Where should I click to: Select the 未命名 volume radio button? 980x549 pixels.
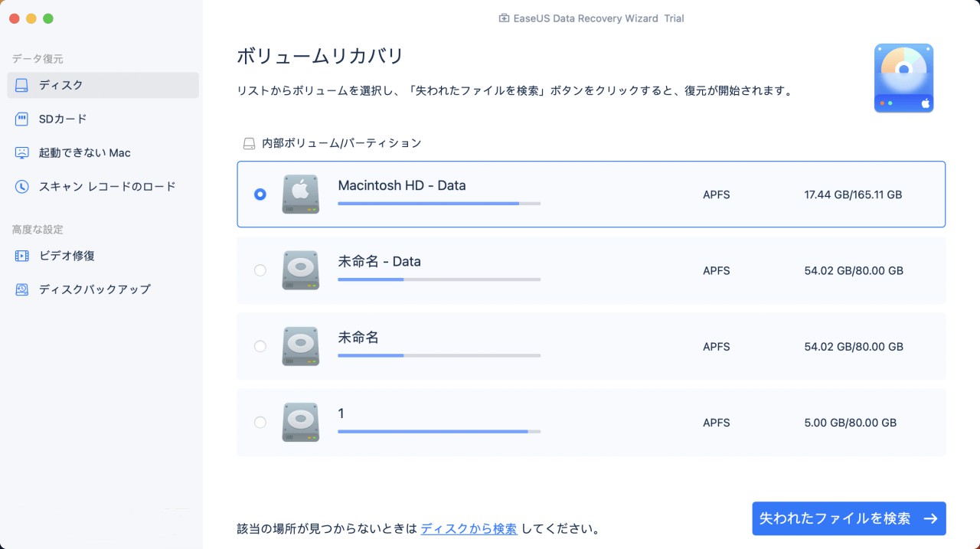click(260, 346)
